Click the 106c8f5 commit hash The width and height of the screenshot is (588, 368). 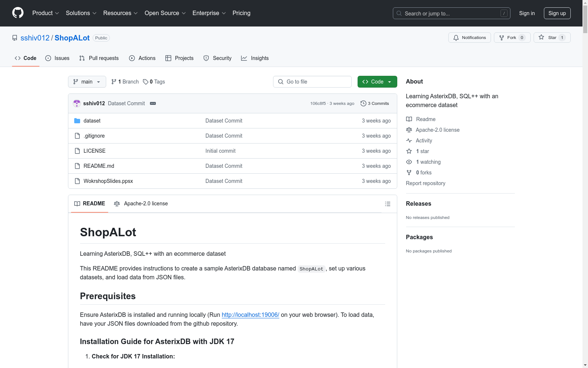point(318,103)
